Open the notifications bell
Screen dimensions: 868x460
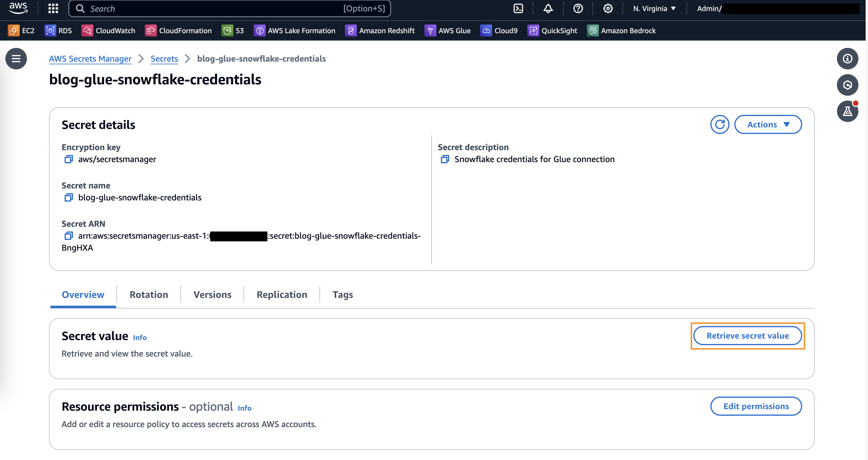click(x=548, y=8)
